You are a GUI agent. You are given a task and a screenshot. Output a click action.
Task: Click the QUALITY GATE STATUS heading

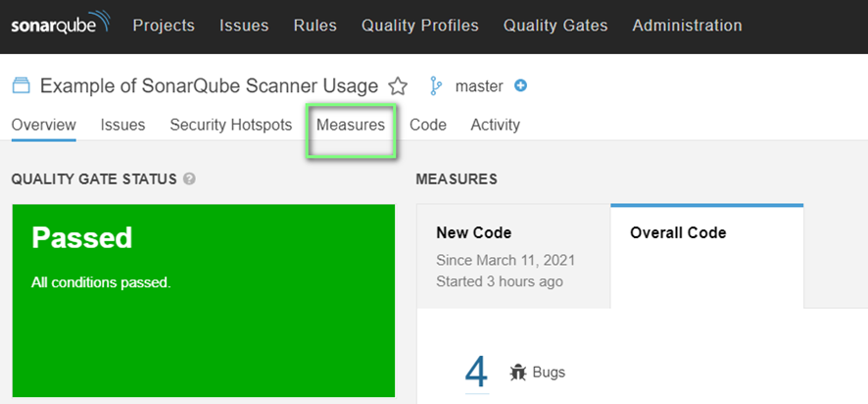[x=94, y=179]
